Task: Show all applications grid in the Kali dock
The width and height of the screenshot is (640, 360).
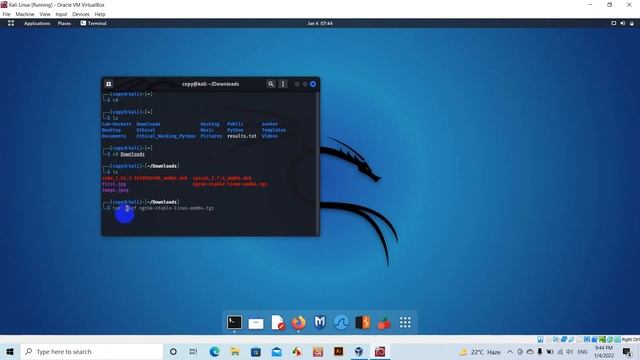Action: (405, 322)
